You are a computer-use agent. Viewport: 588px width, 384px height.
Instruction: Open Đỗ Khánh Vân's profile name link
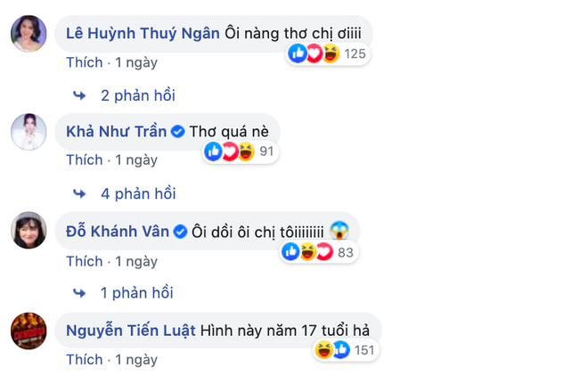tap(117, 230)
